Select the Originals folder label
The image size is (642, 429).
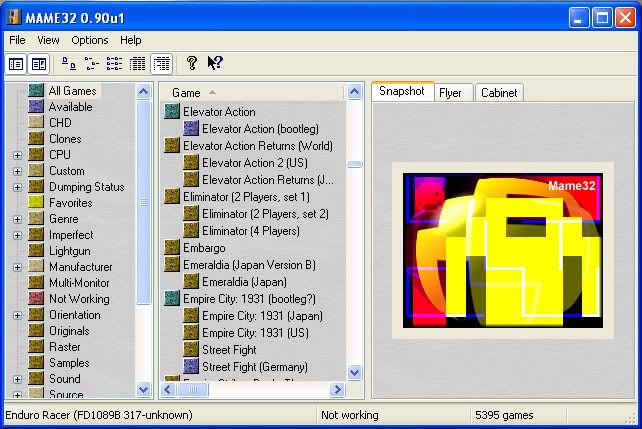69,331
